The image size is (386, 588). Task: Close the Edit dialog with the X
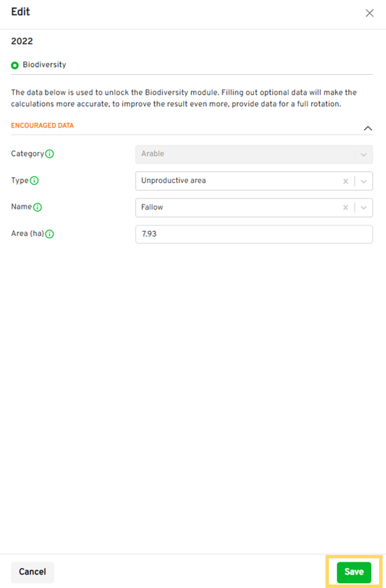tap(369, 13)
